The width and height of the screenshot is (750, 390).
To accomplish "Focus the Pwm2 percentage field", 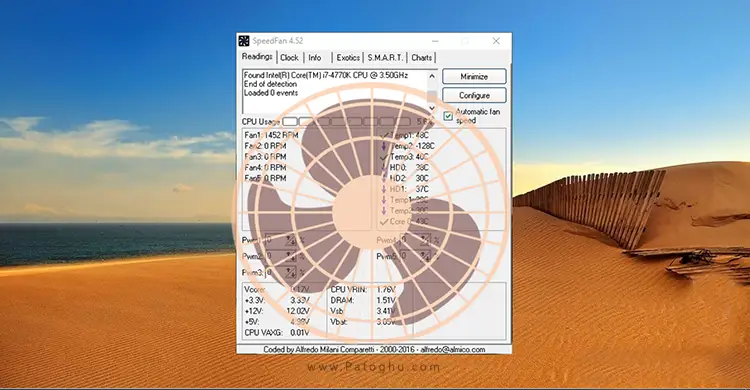I will coord(276,256).
